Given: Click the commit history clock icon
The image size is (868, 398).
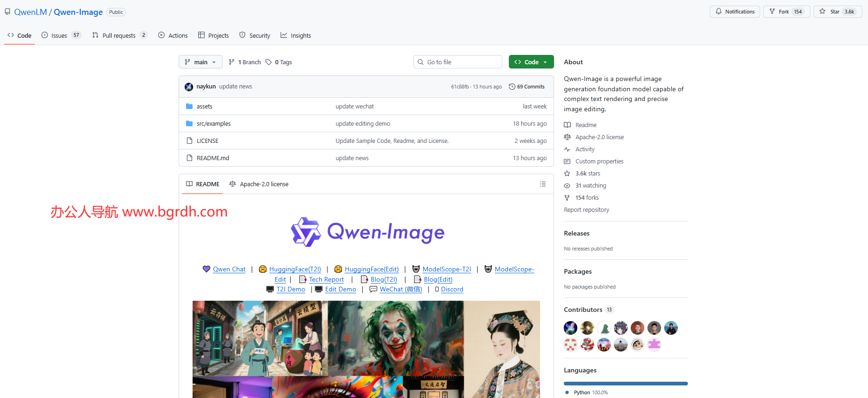Looking at the screenshot, I should click(512, 87).
